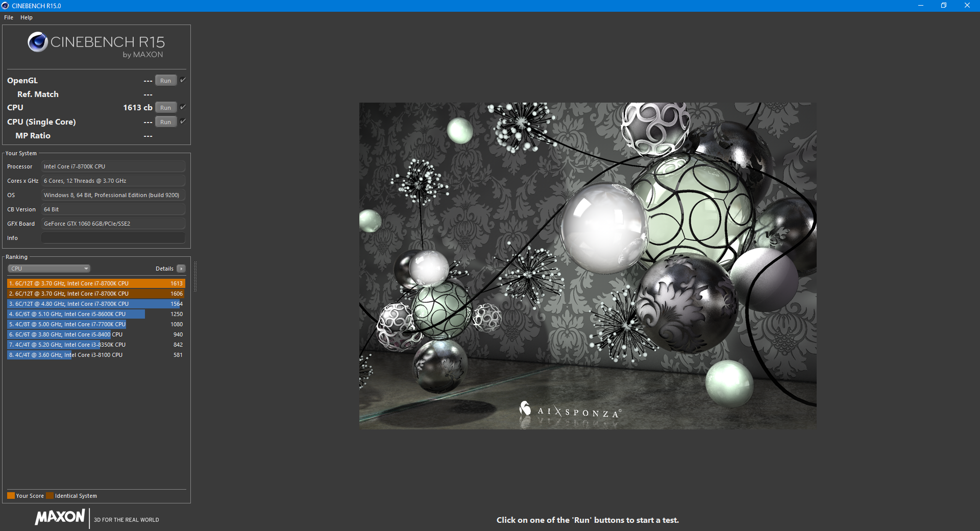
Task: Click the orange Your Score legend swatch
Action: tap(11, 496)
